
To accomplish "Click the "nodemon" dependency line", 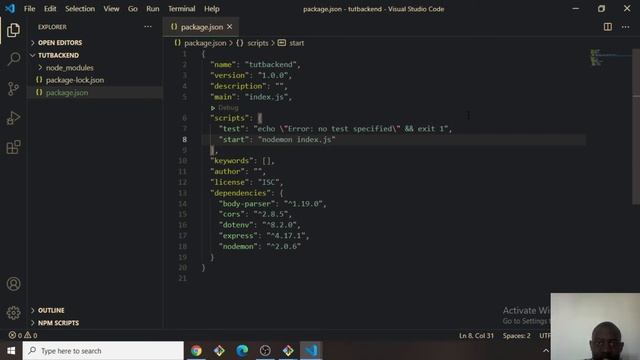I will pos(260,247).
